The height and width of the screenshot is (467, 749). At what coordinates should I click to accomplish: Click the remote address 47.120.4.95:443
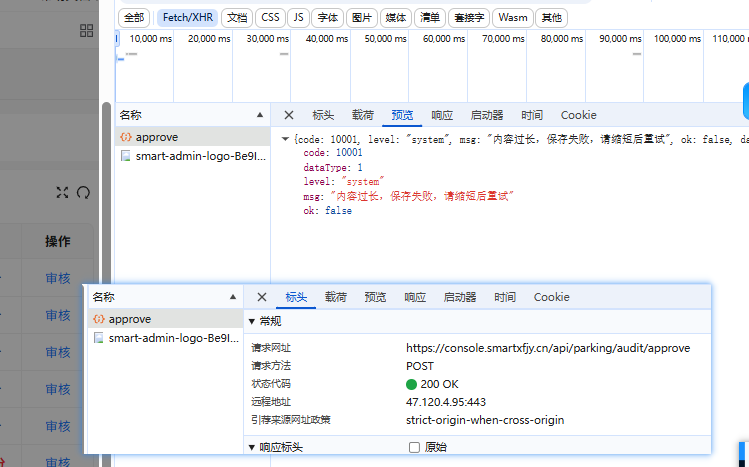446,402
